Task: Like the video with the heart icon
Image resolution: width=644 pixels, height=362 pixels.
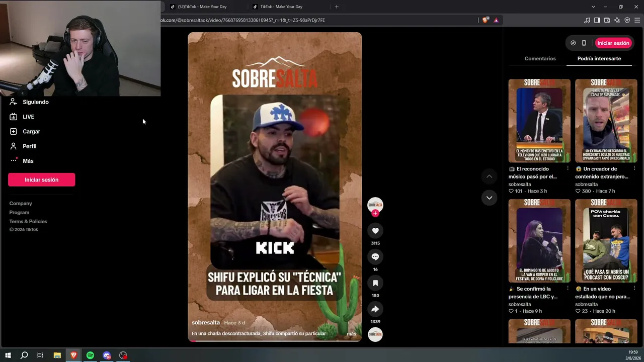Action: click(375, 231)
